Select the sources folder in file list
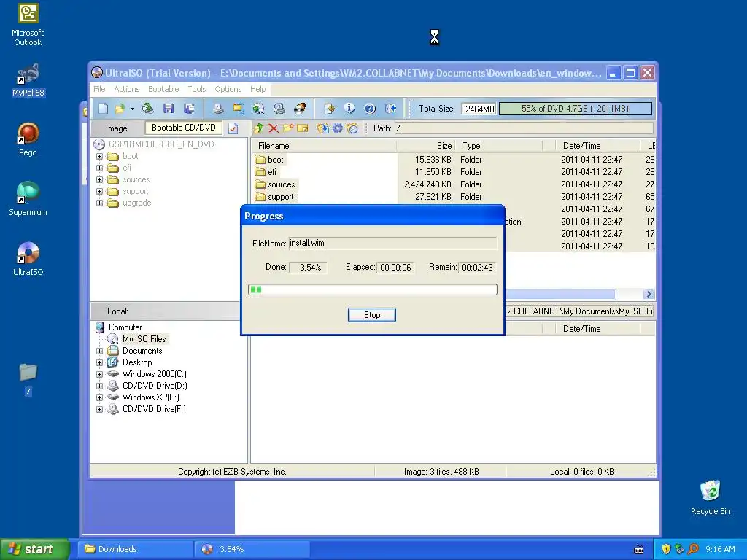747x560 pixels. (x=275, y=184)
